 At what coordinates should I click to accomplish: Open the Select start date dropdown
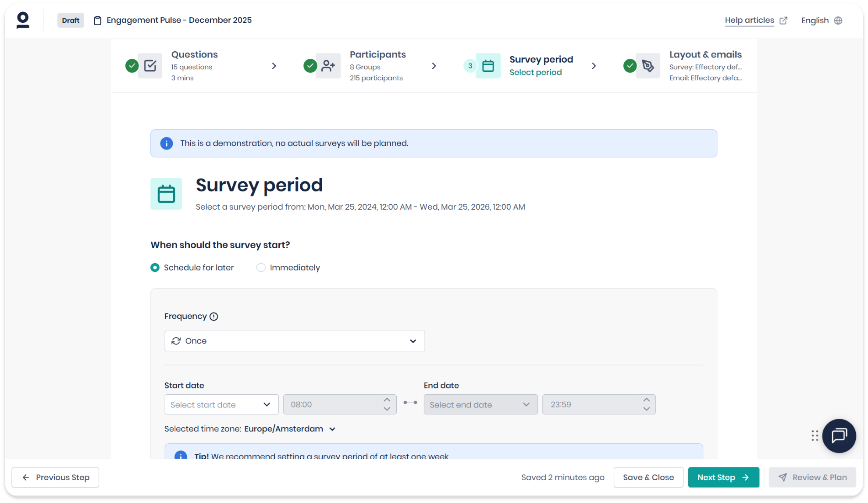click(221, 405)
